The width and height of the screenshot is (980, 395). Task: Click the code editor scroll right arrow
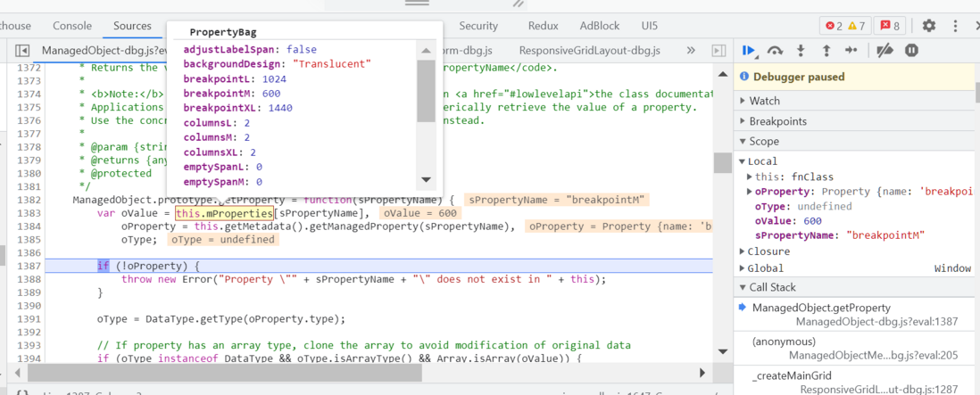(x=702, y=374)
